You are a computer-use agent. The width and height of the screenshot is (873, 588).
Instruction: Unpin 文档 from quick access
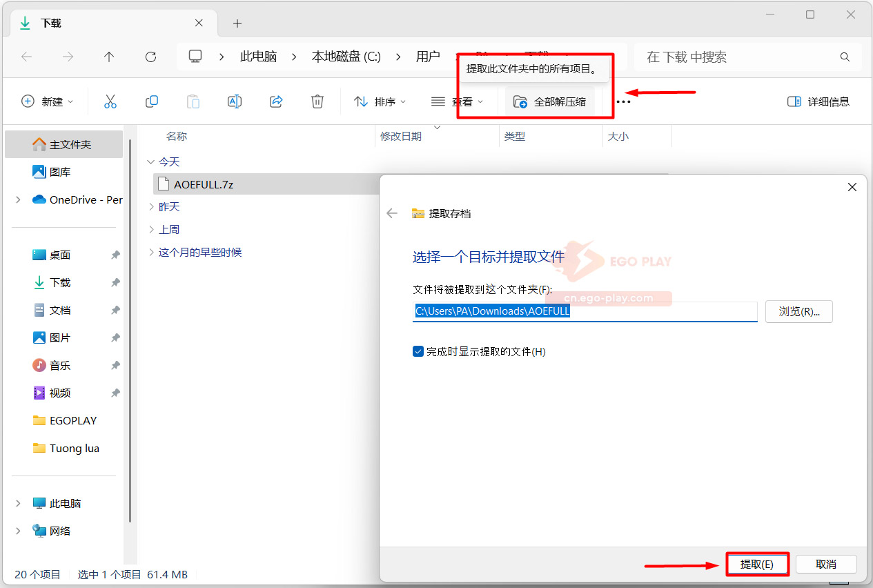115,310
